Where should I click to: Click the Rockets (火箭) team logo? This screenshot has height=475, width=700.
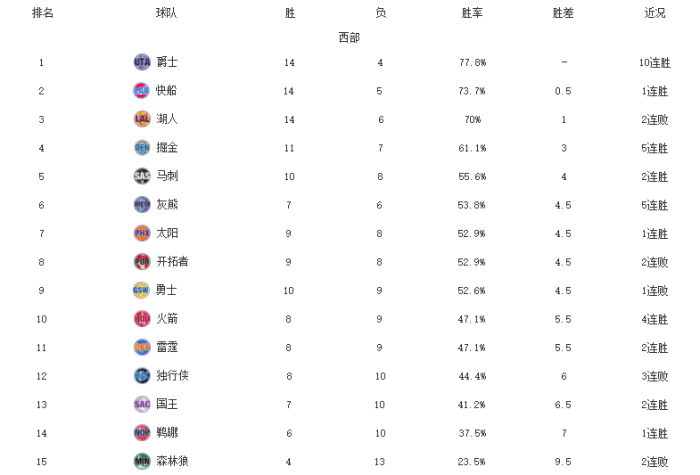point(142,319)
